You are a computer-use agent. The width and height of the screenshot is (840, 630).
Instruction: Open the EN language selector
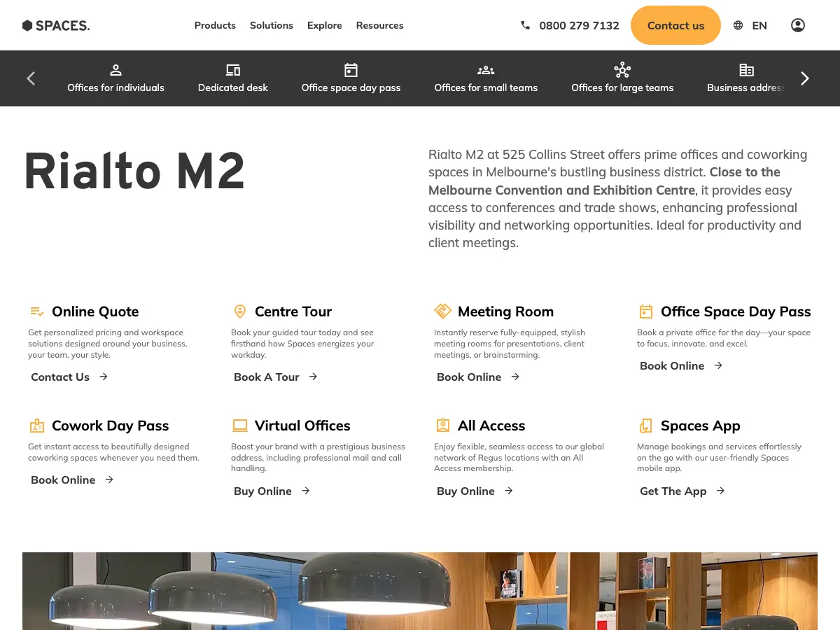point(759,26)
